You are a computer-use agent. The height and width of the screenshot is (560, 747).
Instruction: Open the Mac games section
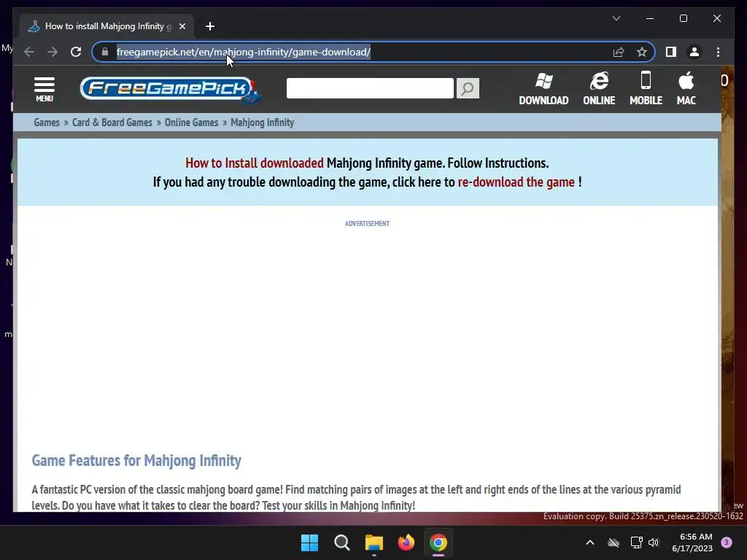[686, 89]
